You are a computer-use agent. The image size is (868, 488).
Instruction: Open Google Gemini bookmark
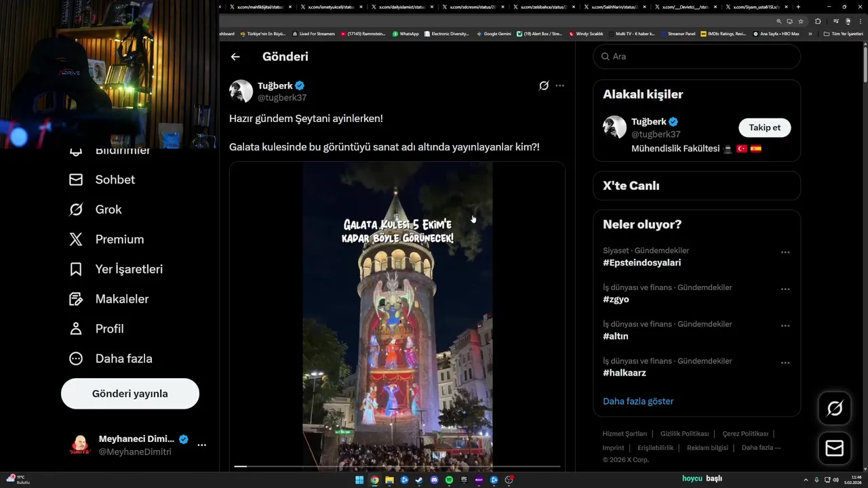coord(494,34)
